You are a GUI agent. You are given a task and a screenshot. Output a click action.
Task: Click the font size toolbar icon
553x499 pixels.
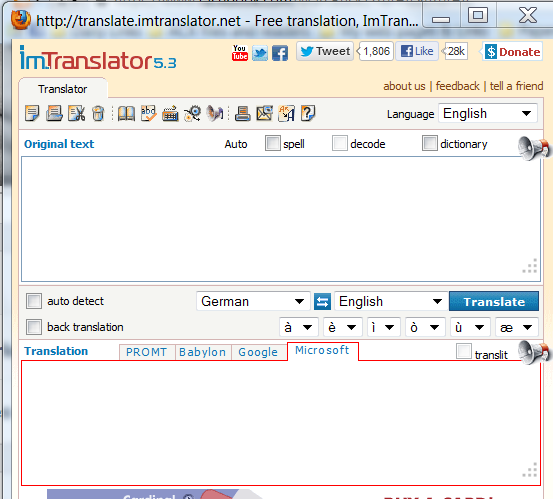286,114
